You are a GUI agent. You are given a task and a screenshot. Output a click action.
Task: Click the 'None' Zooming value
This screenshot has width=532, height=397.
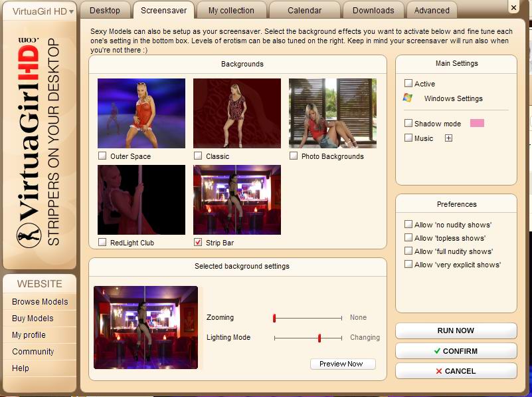coord(358,317)
